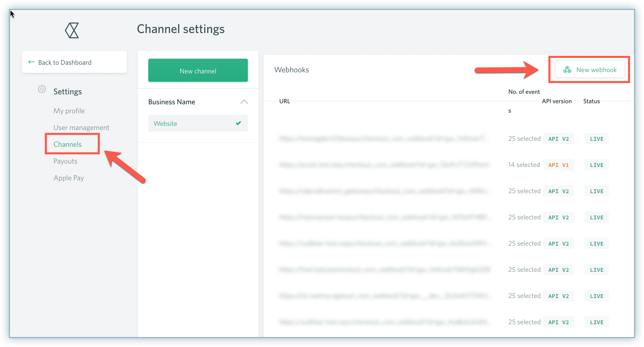Click the back arrow icon
The width and height of the screenshot is (644, 347).
click(x=31, y=62)
